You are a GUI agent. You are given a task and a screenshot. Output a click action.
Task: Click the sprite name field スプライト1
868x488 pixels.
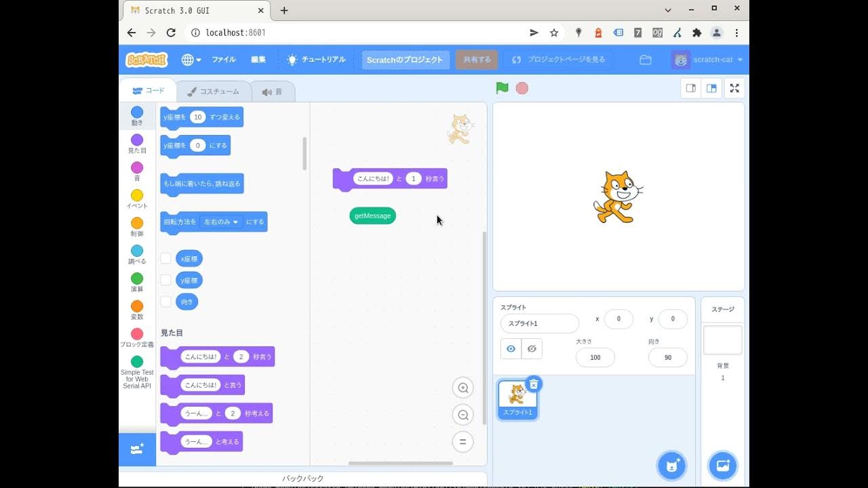pyautogui.click(x=540, y=323)
